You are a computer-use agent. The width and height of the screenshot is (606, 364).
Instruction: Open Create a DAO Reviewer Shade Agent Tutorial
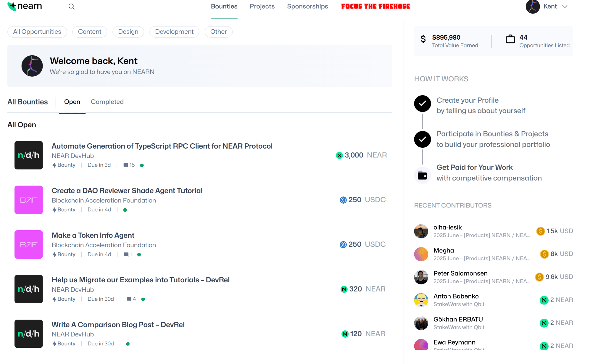click(127, 191)
